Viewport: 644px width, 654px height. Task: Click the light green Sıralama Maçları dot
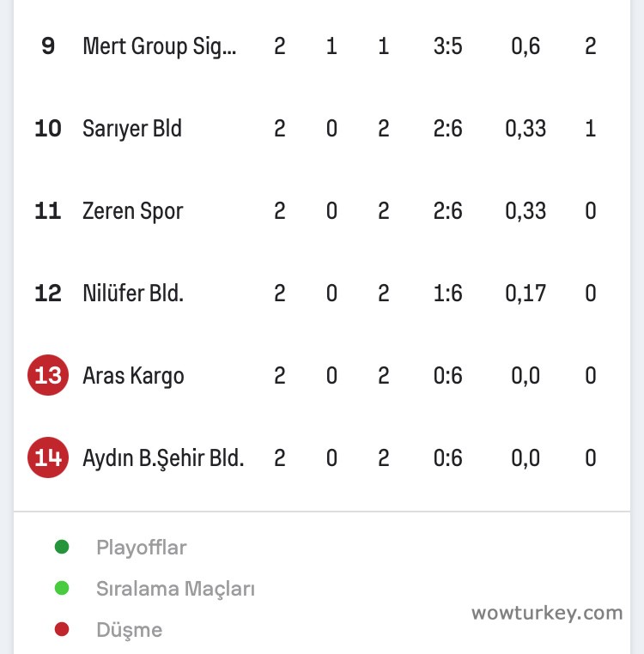tap(62, 588)
